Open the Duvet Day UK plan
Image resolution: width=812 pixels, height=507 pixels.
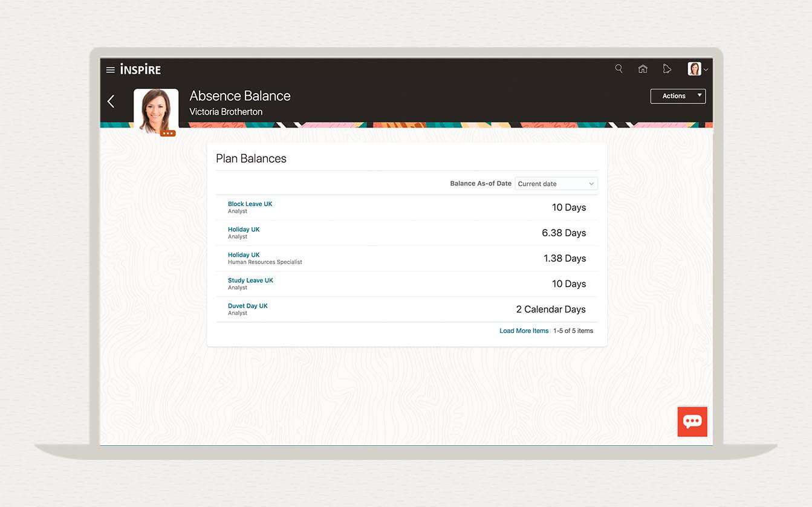coord(247,305)
